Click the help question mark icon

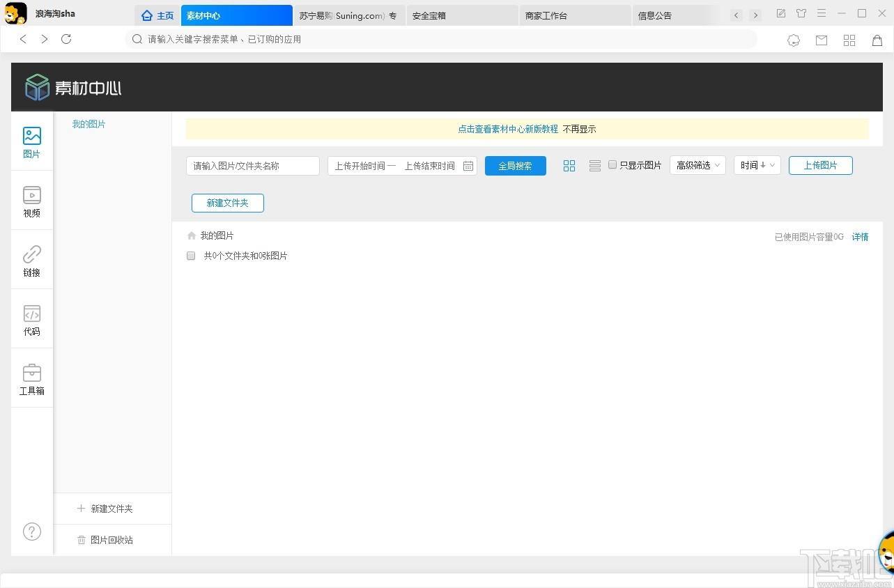point(32,532)
